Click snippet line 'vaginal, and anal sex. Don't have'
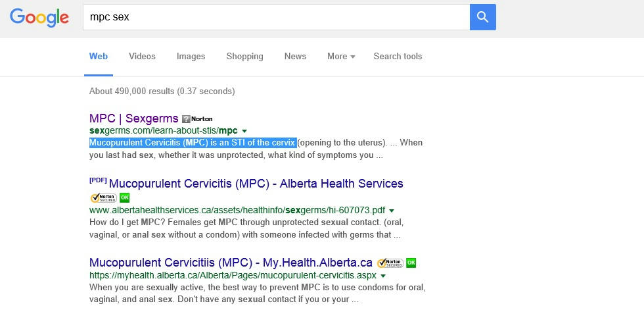 (x=225, y=299)
